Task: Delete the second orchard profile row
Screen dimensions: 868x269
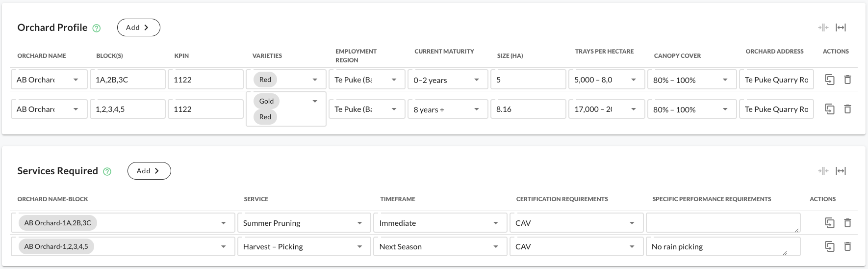Action: tap(847, 109)
